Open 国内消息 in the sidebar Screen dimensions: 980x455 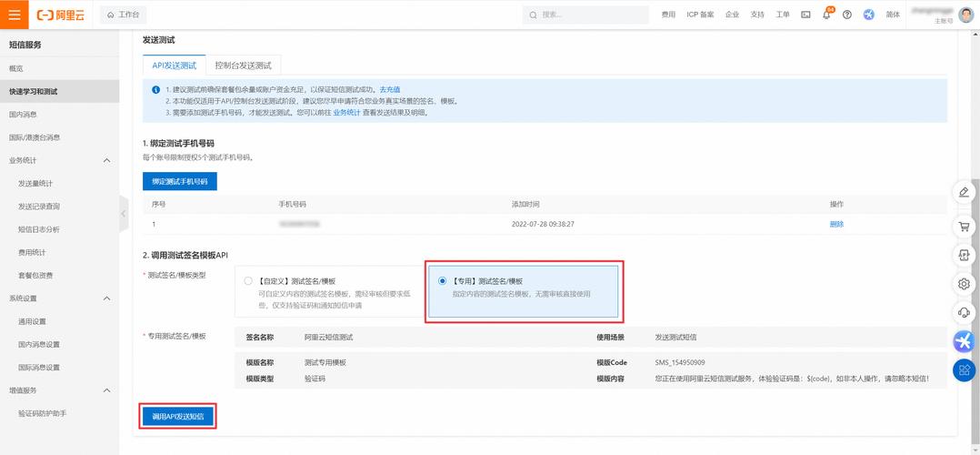pyautogui.click(x=23, y=115)
